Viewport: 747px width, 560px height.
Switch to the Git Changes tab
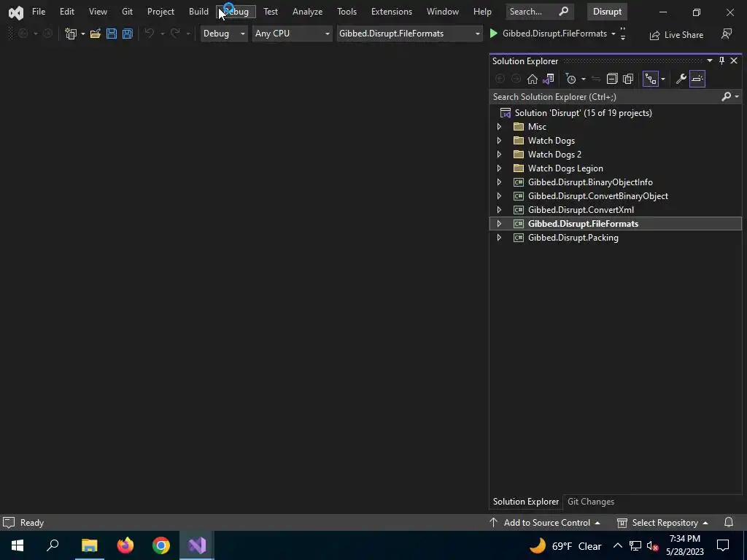point(591,502)
